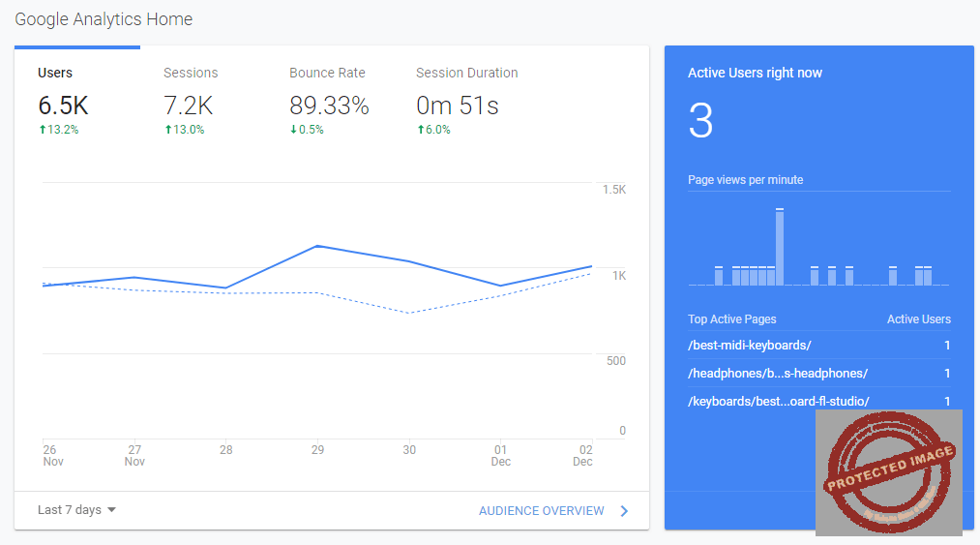
Task: Open the /headphones/b...s-headphones/ page row
Action: tap(777, 374)
